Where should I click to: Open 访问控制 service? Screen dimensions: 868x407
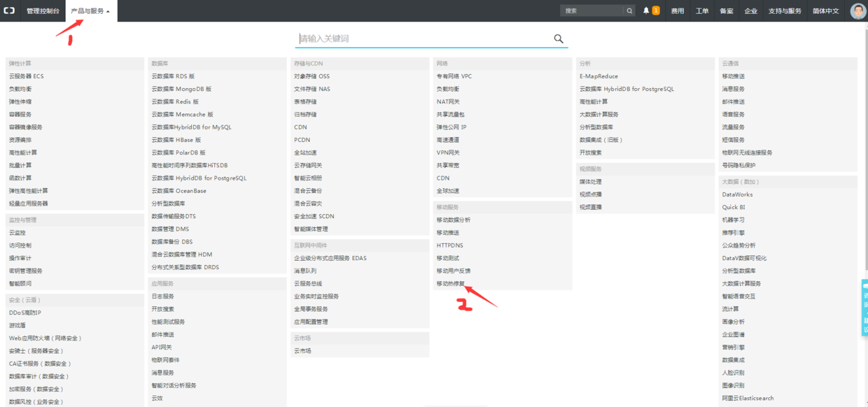coord(20,245)
